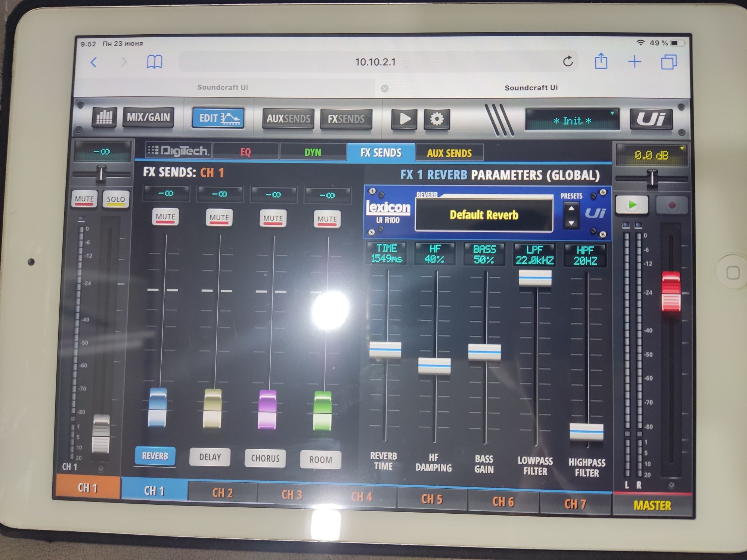
Task: Tap the Ui logo button
Action: (651, 119)
